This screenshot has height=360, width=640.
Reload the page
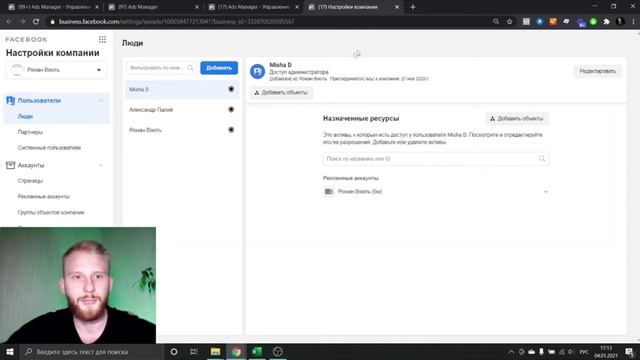(x=36, y=21)
